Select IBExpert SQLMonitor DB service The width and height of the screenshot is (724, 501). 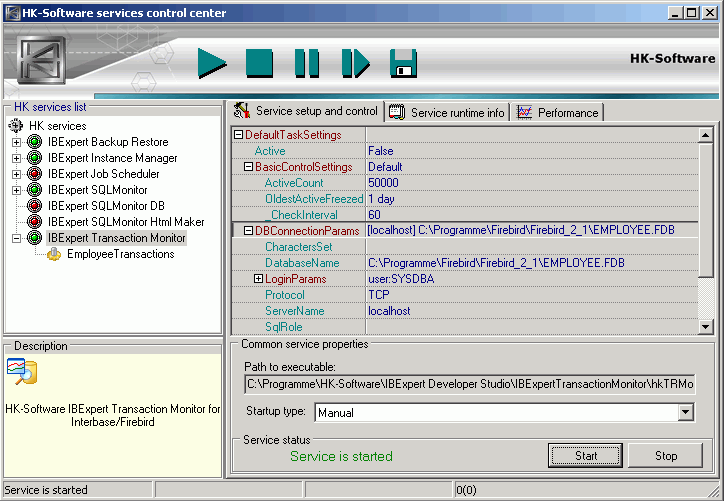coord(106,206)
